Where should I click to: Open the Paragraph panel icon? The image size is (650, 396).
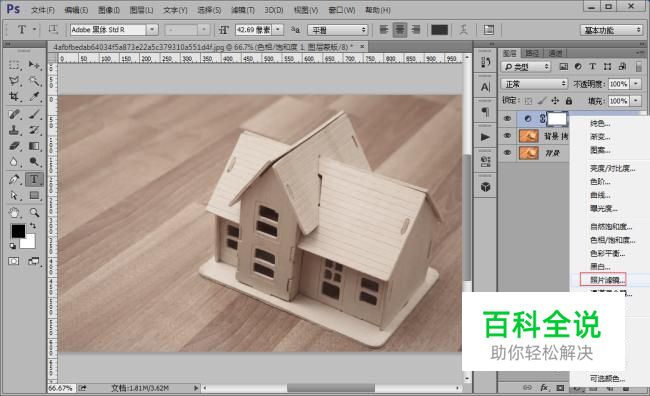tap(485, 112)
